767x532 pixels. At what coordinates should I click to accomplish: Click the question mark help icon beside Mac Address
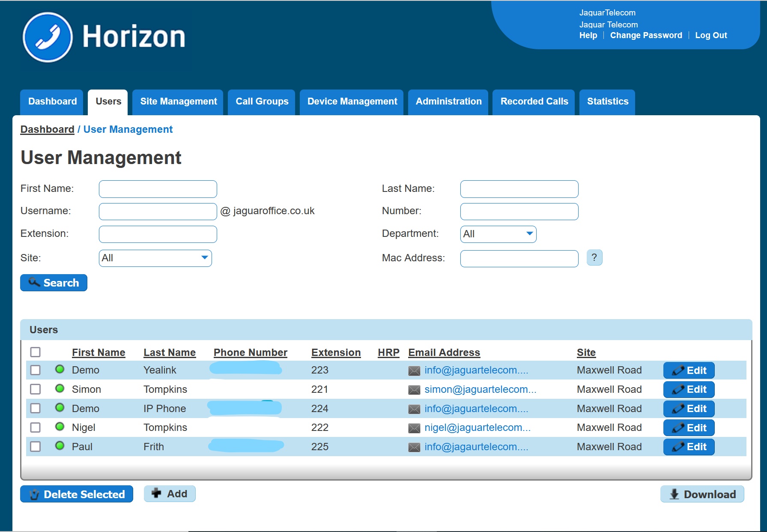594,257
